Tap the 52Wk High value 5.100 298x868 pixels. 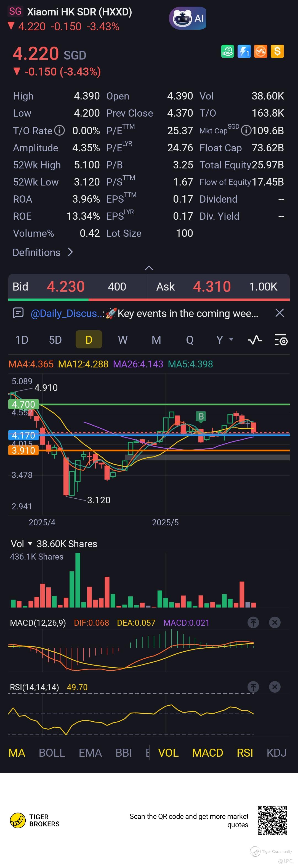coord(87,165)
